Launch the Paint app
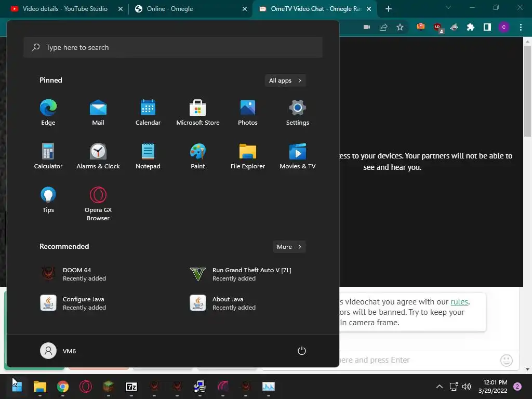This screenshot has width=532, height=399. coord(198,156)
